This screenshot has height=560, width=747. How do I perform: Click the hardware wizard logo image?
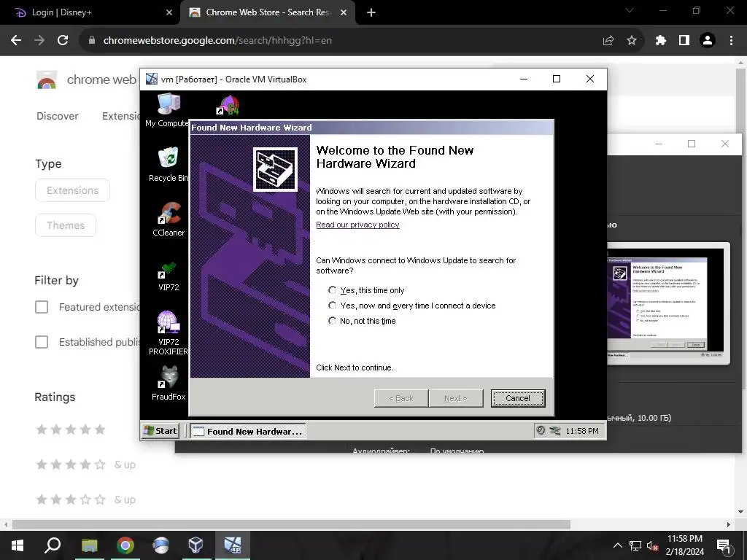click(275, 169)
